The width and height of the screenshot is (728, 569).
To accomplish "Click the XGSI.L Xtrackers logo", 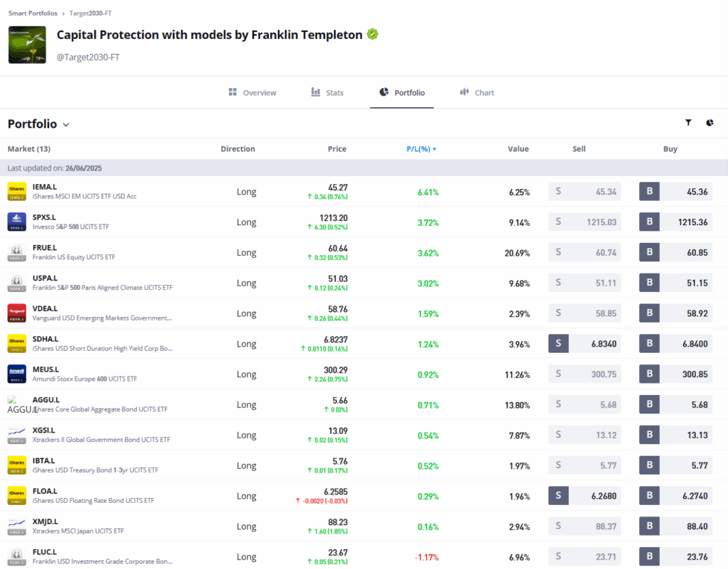I will (17, 435).
